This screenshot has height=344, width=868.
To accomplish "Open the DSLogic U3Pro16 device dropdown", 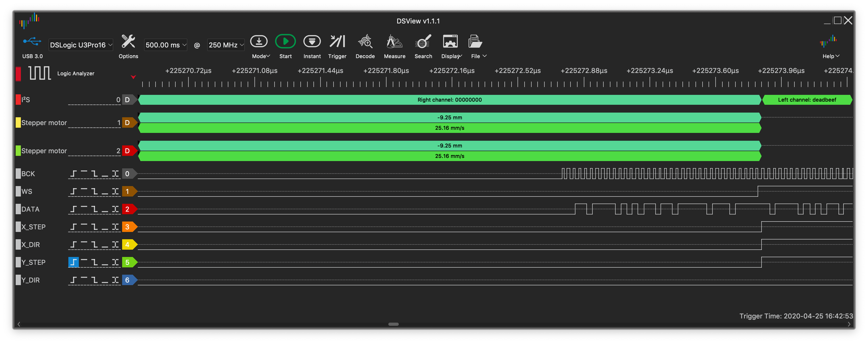I will click(81, 45).
